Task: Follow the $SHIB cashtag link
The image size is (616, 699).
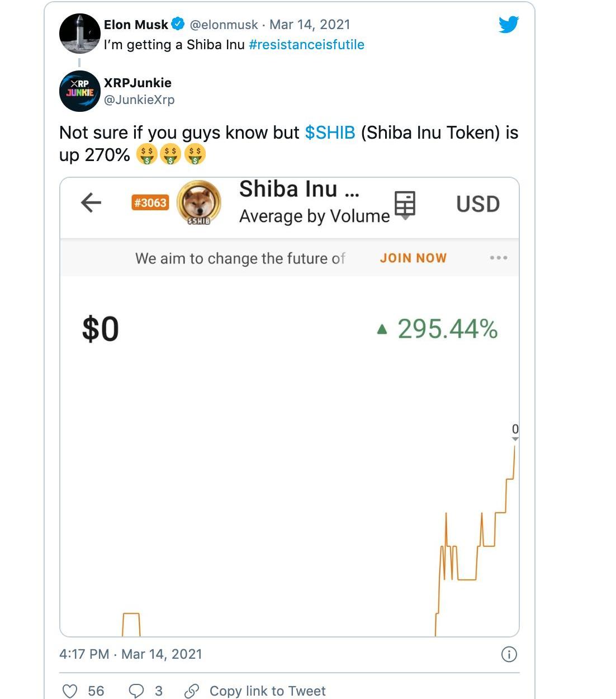Action: (x=330, y=133)
